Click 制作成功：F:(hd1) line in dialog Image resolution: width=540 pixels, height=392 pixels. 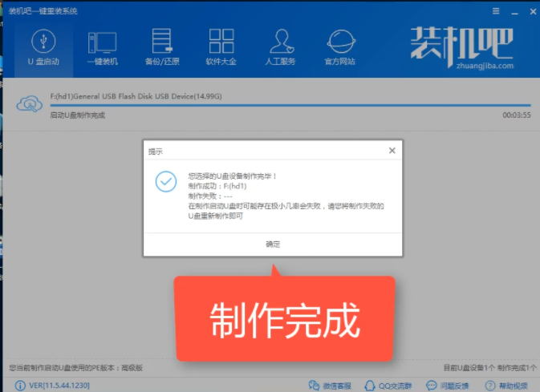coord(217,186)
